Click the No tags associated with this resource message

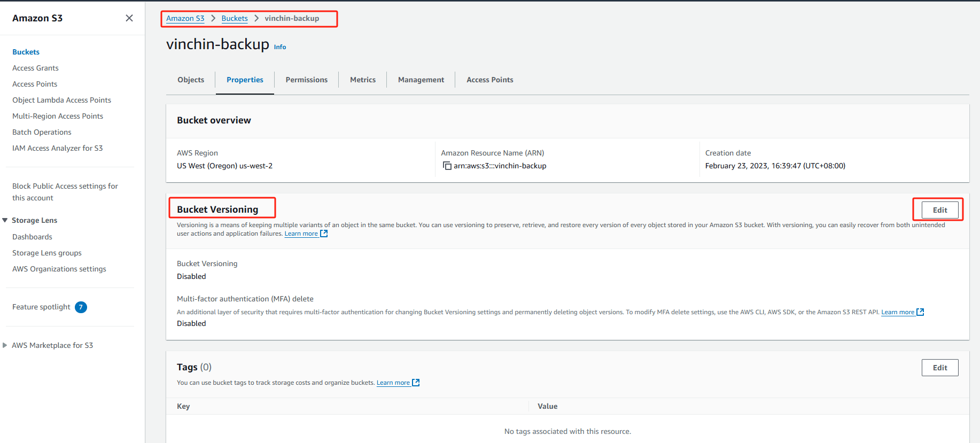pyautogui.click(x=567, y=431)
